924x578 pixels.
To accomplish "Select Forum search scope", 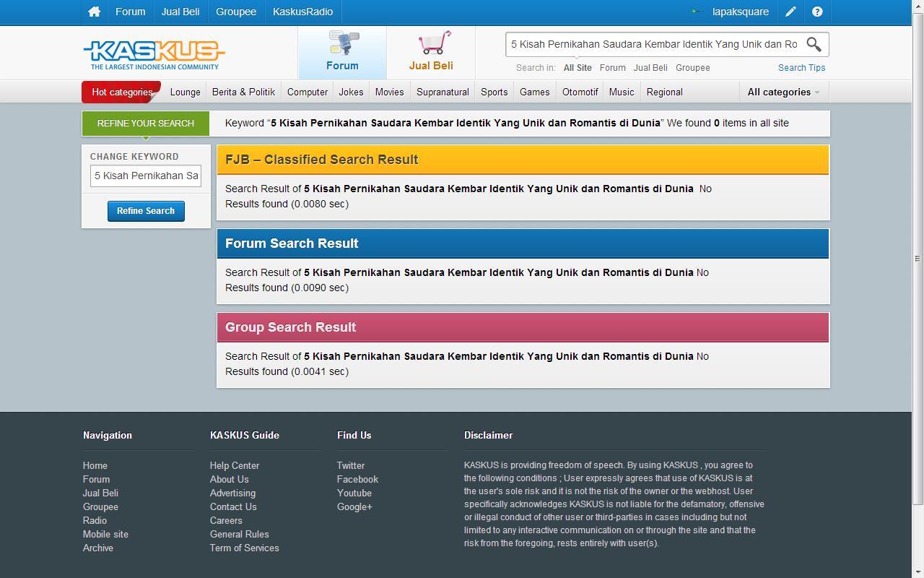I will pyautogui.click(x=612, y=68).
